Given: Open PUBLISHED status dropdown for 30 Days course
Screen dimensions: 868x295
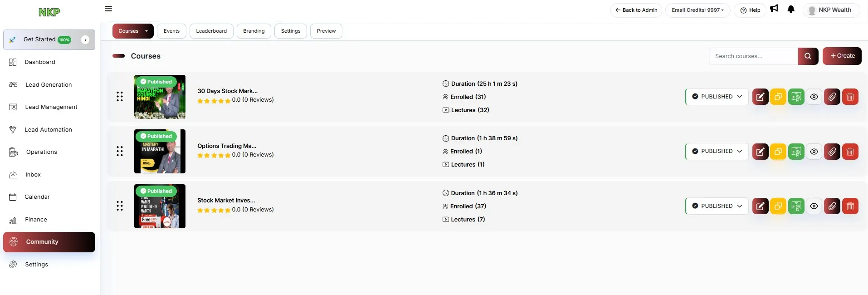Looking at the screenshot, I should point(717,97).
